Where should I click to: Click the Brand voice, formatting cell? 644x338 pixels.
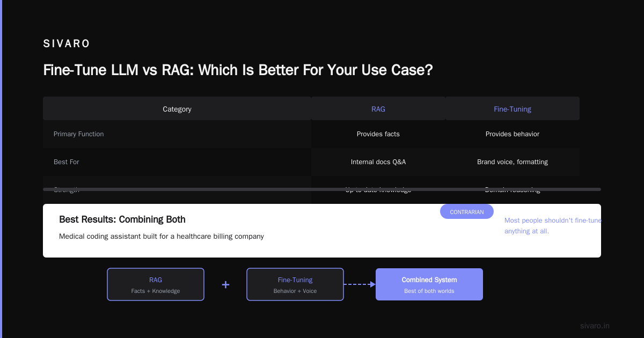(x=513, y=162)
